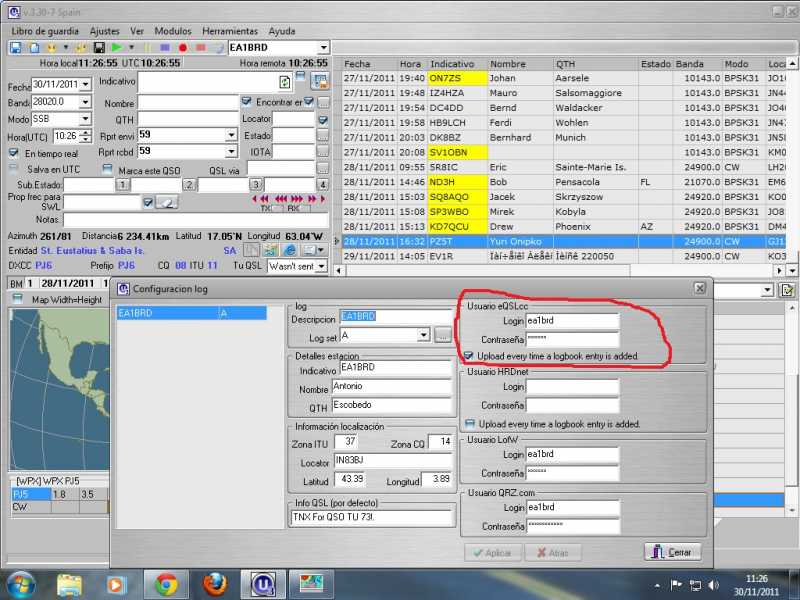Click the notes icon right of log panel dropdown
The height and width of the screenshot is (600, 800).
[787, 290]
